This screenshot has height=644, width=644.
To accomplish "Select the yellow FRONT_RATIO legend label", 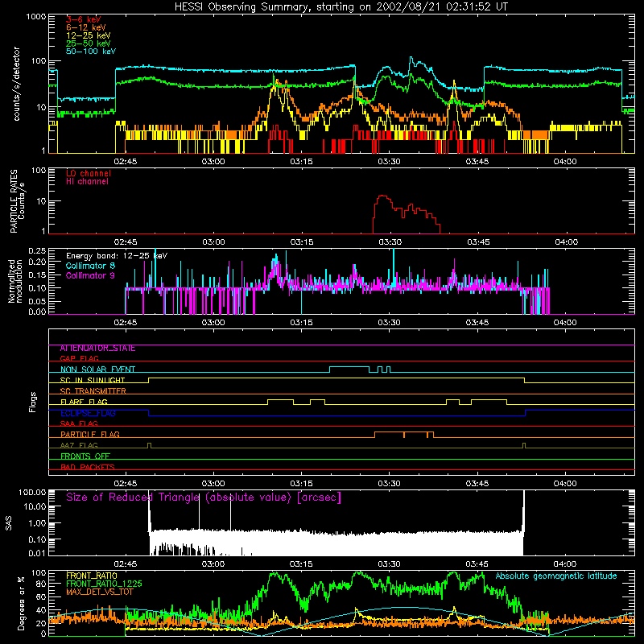I will [x=92, y=576].
